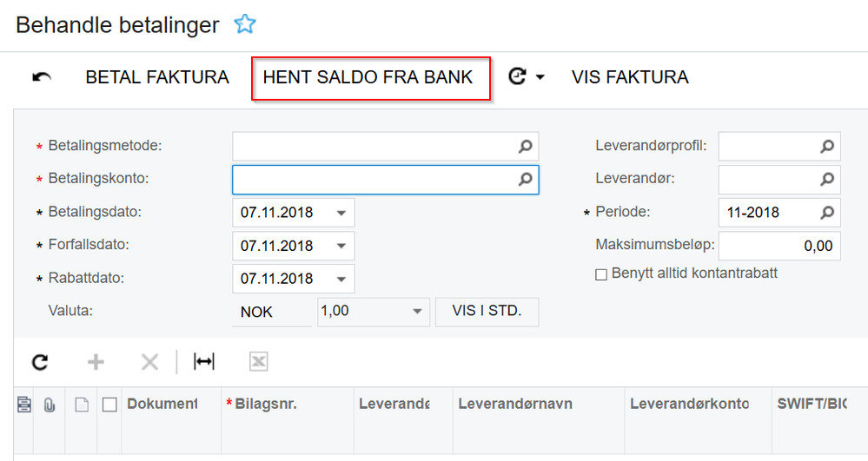This screenshot has width=868, height=461.
Task: Click HENT SALDO FRA BANK
Action: pyautogui.click(x=368, y=77)
